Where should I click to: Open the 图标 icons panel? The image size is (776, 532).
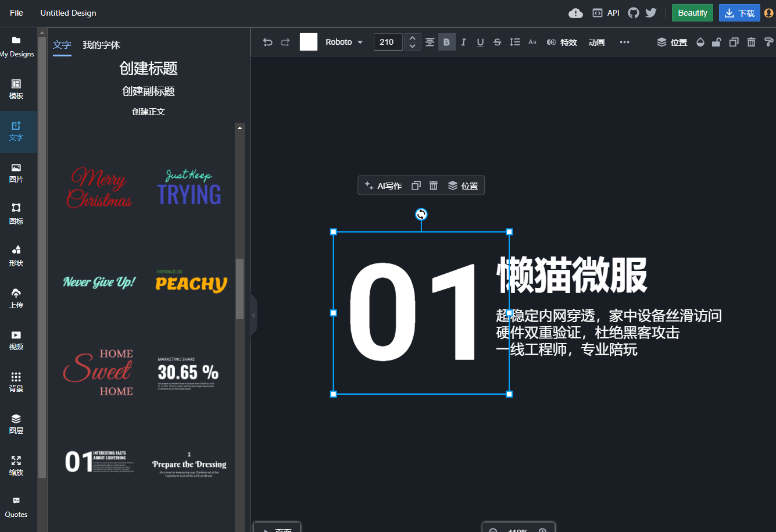coord(16,215)
